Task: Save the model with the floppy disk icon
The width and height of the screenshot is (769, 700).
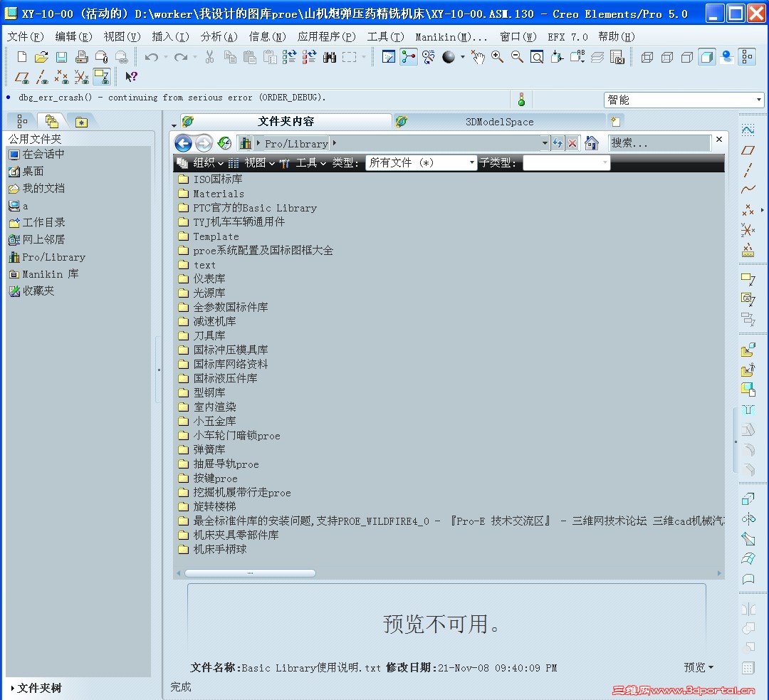Action: 61,57
